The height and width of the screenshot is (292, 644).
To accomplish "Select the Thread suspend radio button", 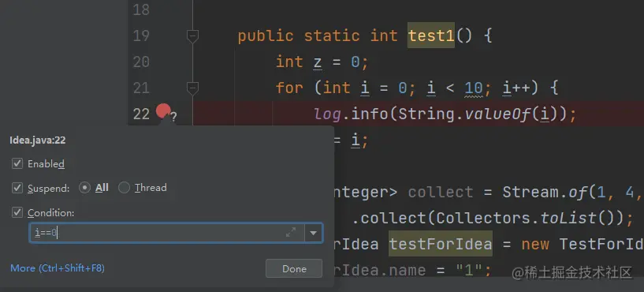I will click(x=124, y=188).
